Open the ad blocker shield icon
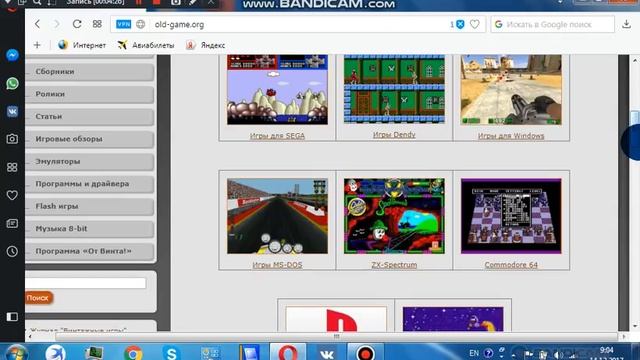This screenshot has width=640, height=360. tap(460, 24)
